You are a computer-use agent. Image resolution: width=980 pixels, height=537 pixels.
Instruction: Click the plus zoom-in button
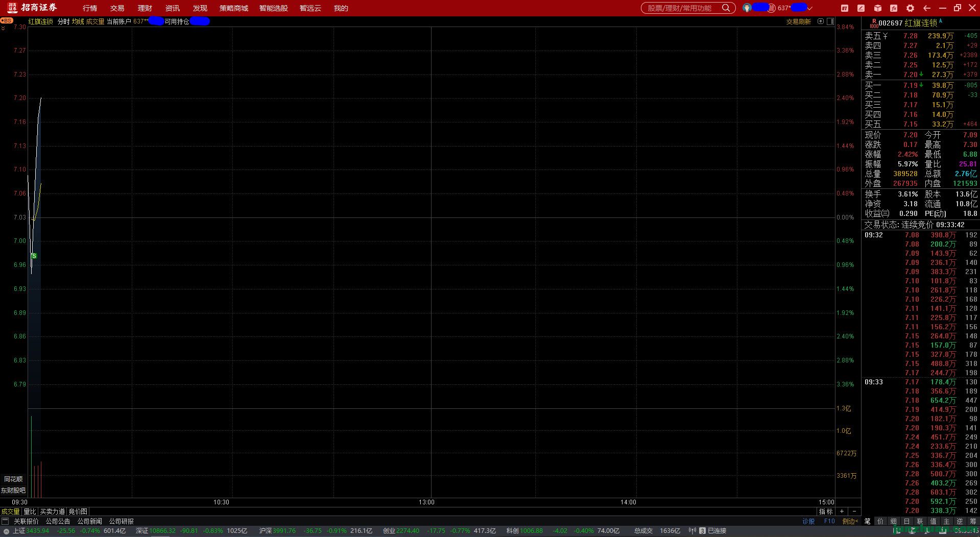click(x=842, y=511)
